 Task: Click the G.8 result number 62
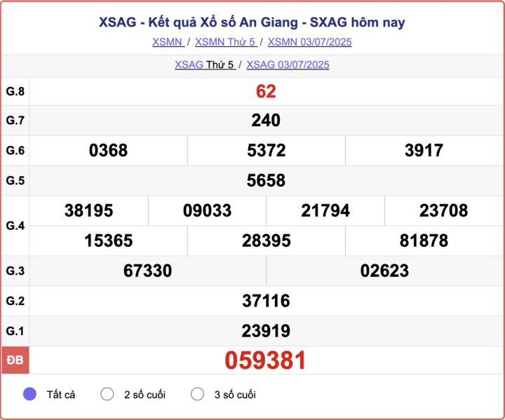266,91
